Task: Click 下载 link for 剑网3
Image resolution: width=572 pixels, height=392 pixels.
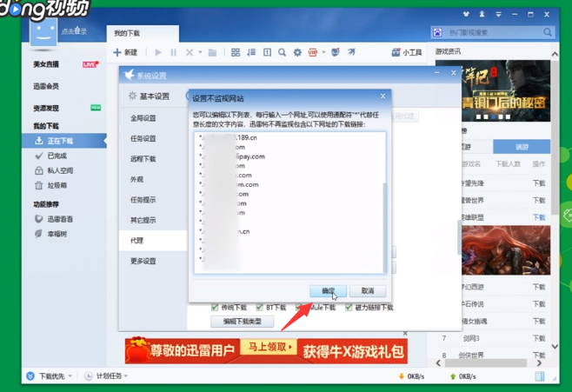Action: coord(539,338)
